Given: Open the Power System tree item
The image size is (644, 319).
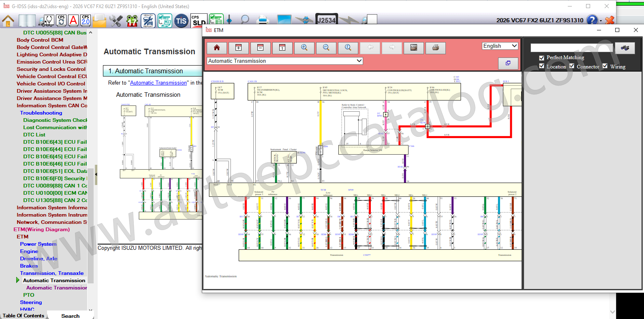Looking at the screenshot, I should point(39,244).
